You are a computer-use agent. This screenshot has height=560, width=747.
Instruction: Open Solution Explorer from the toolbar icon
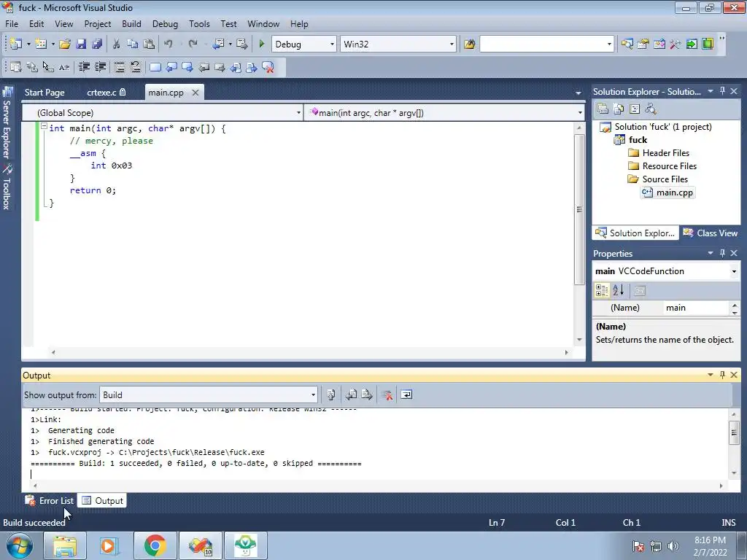click(627, 44)
